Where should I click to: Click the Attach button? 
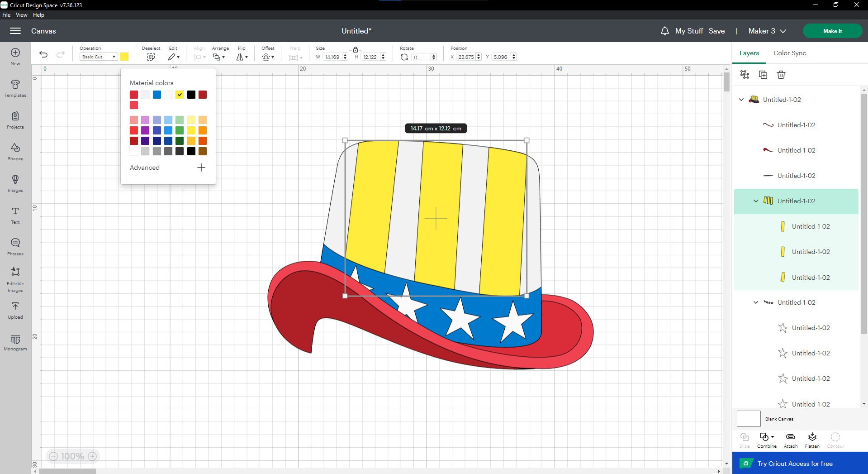(791, 440)
